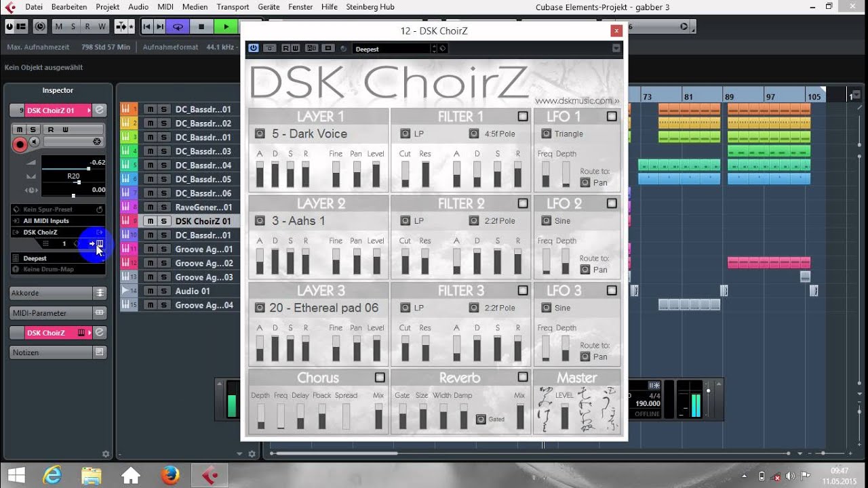Viewport: 868px width, 488px height.
Task: Mute the Audio 01 track
Action: point(151,291)
